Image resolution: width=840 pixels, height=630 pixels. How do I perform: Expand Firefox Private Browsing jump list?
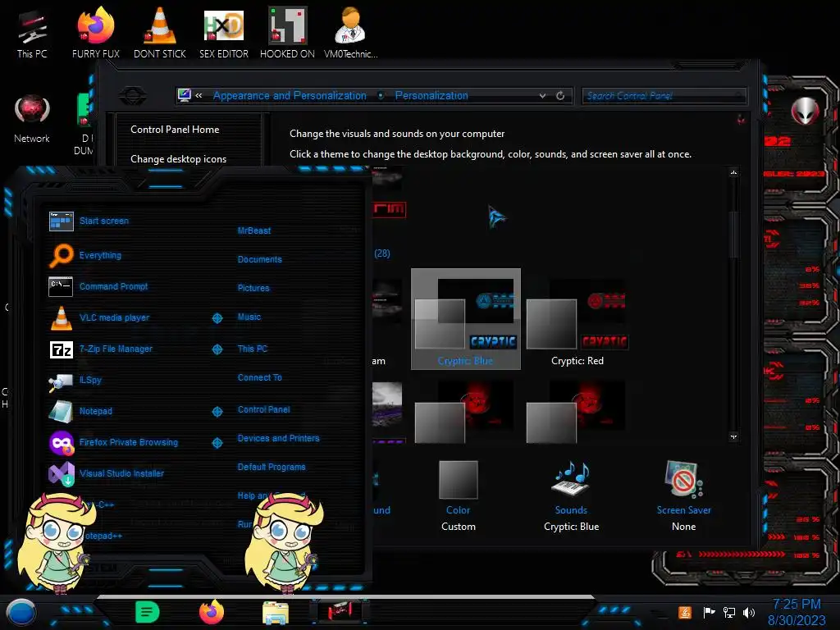click(217, 443)
